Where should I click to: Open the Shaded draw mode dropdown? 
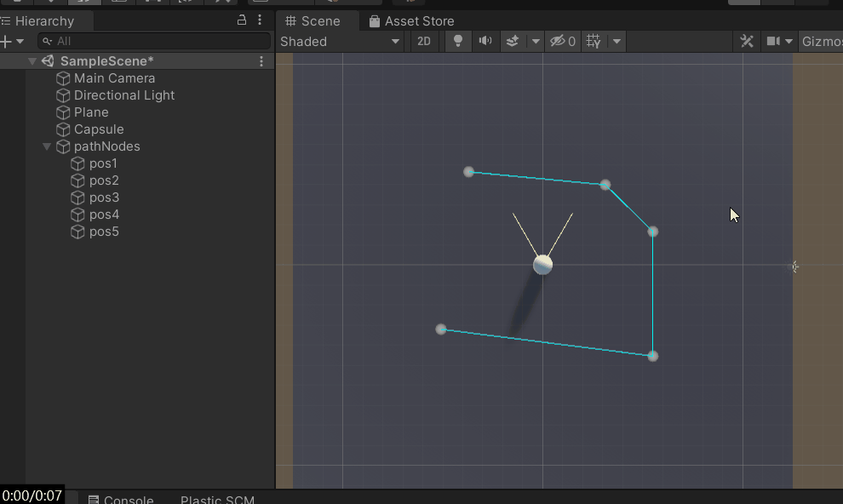341,42
